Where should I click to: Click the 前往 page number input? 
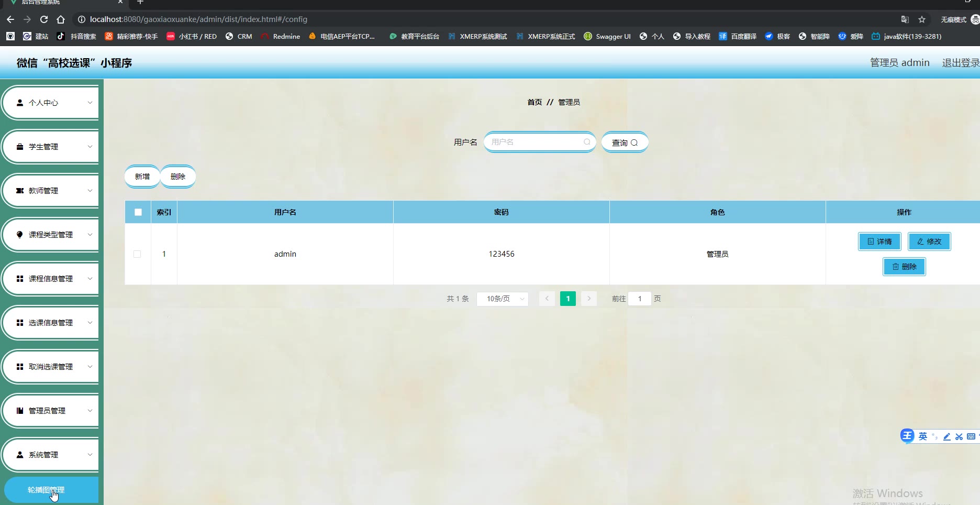[x=640, y=299]
